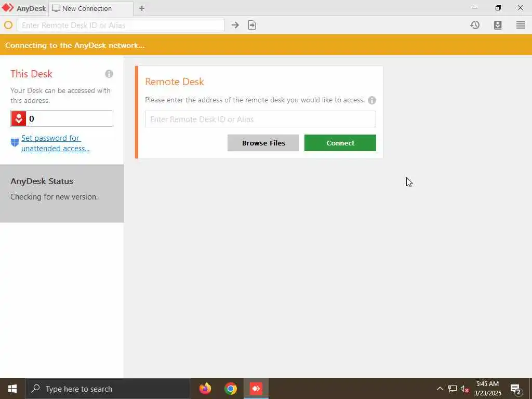Click the red AnyDesk ID icon

pos(19,118)
